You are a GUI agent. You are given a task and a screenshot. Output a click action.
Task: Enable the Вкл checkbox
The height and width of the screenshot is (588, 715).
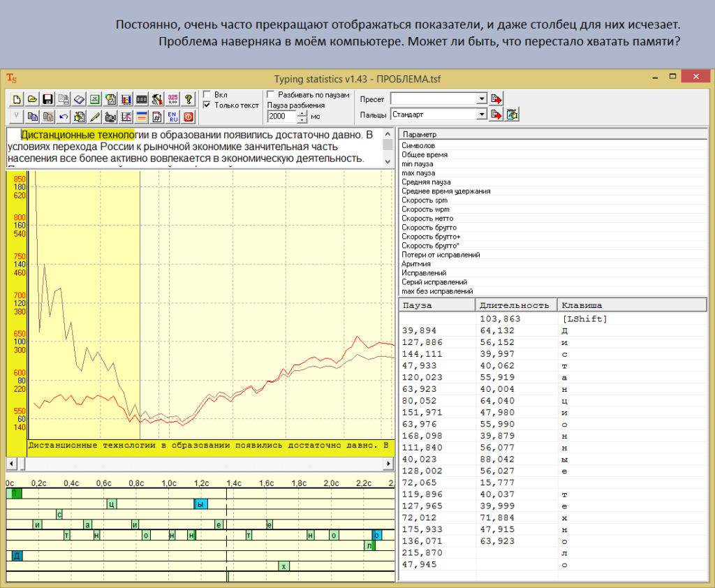[207, 94]
